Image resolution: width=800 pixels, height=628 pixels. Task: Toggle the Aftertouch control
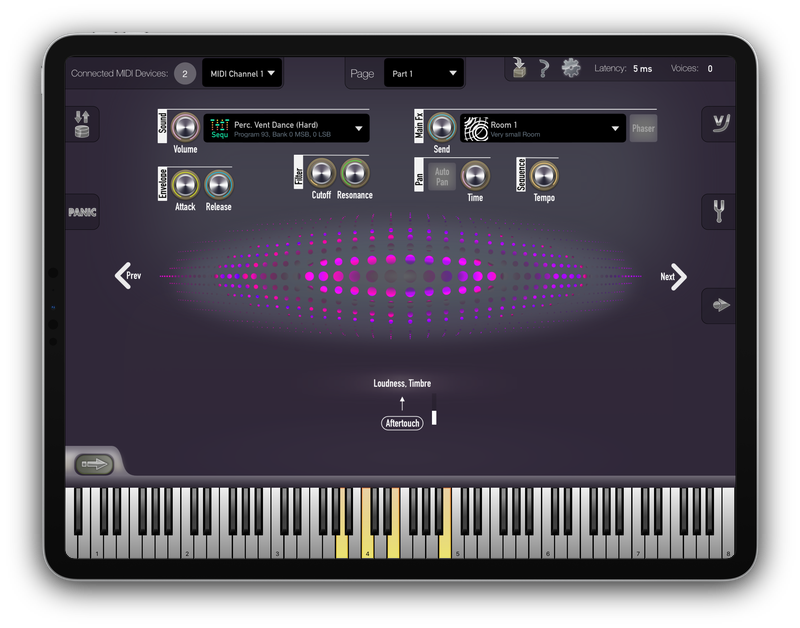[x=402, y=423]
